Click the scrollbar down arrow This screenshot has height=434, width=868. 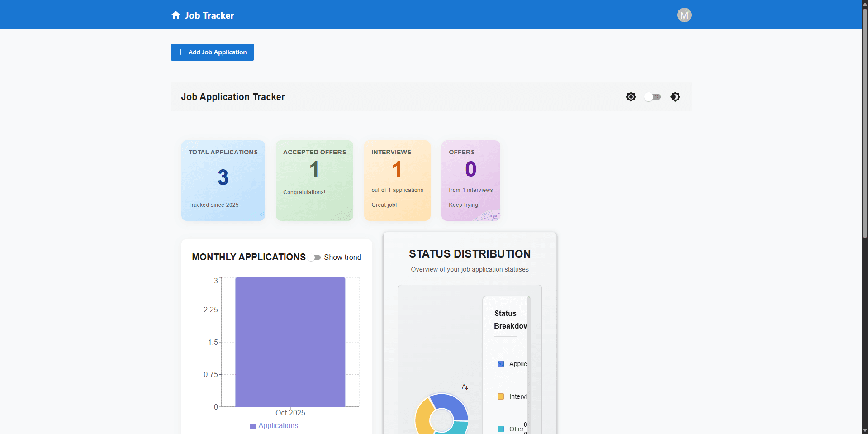click(864, 430)
